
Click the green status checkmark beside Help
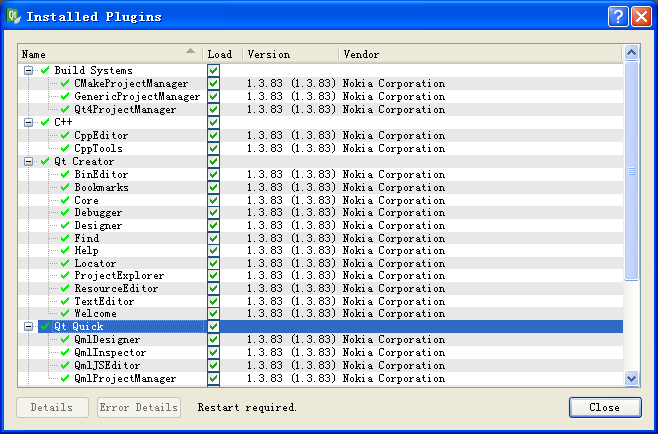click(x=65, y=250)
